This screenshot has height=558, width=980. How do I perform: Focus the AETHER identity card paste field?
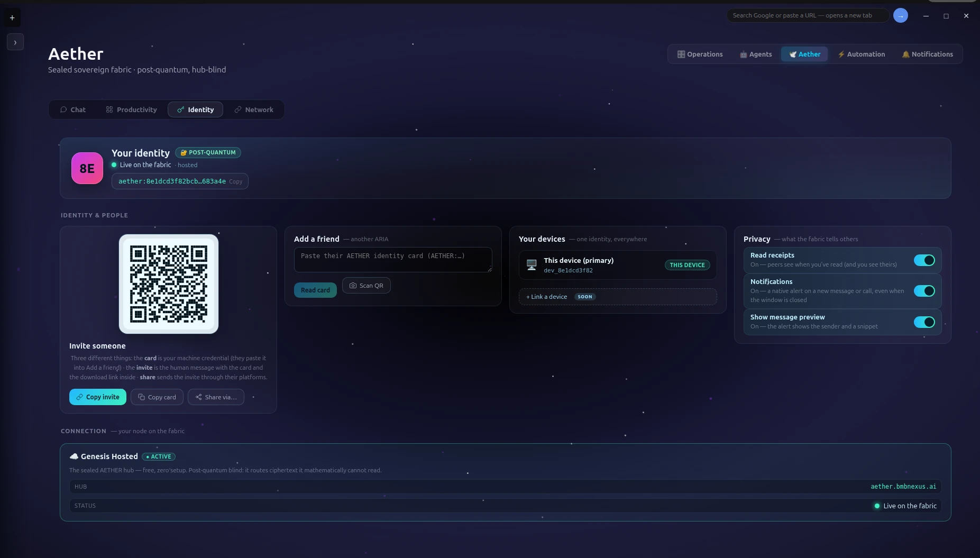[x=393, y=260]
